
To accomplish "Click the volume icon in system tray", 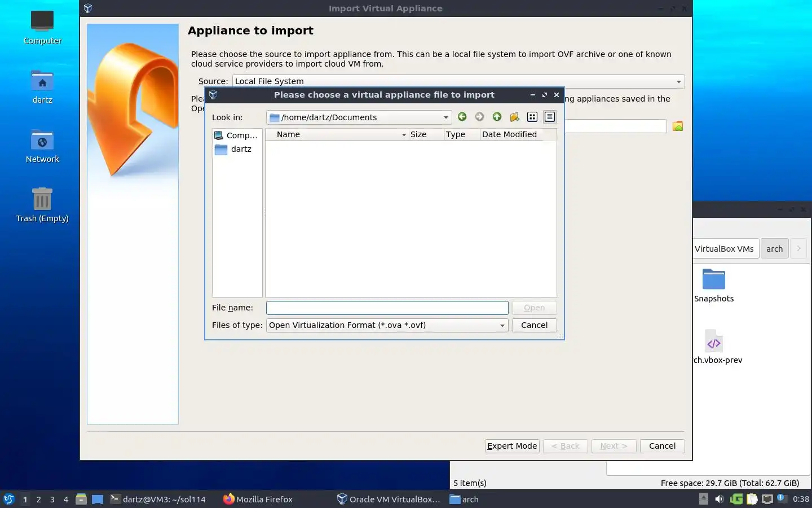I will (719, 499).
